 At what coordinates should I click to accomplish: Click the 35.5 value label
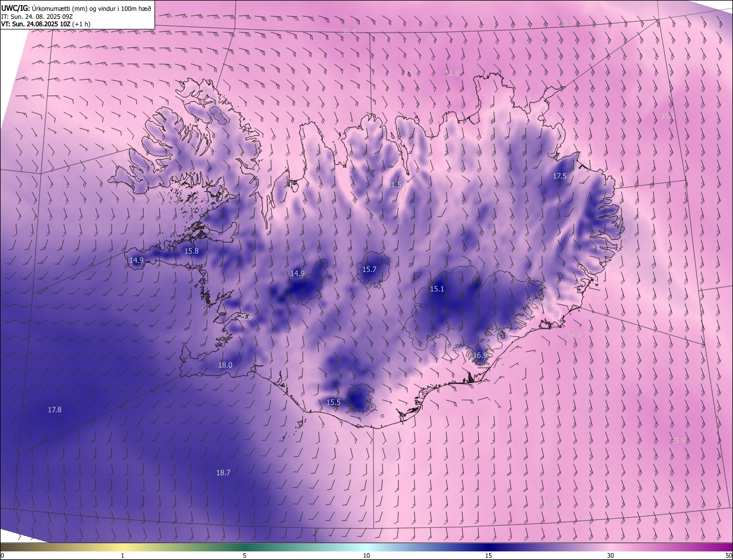(668, 116)
